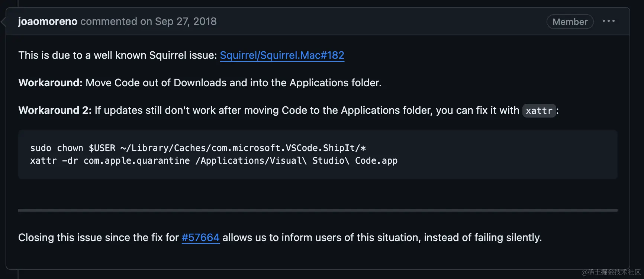The image size is (644, 279).
Task: Click the watermark in the bottom corner
Action: click(611, 272)
